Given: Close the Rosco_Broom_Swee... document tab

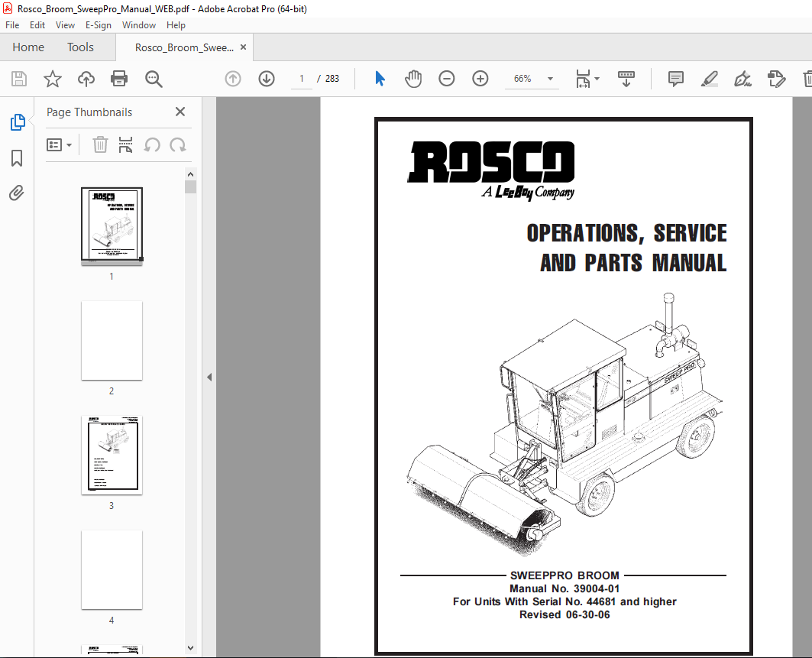Looking at the screenshot, I should point(243,47).
